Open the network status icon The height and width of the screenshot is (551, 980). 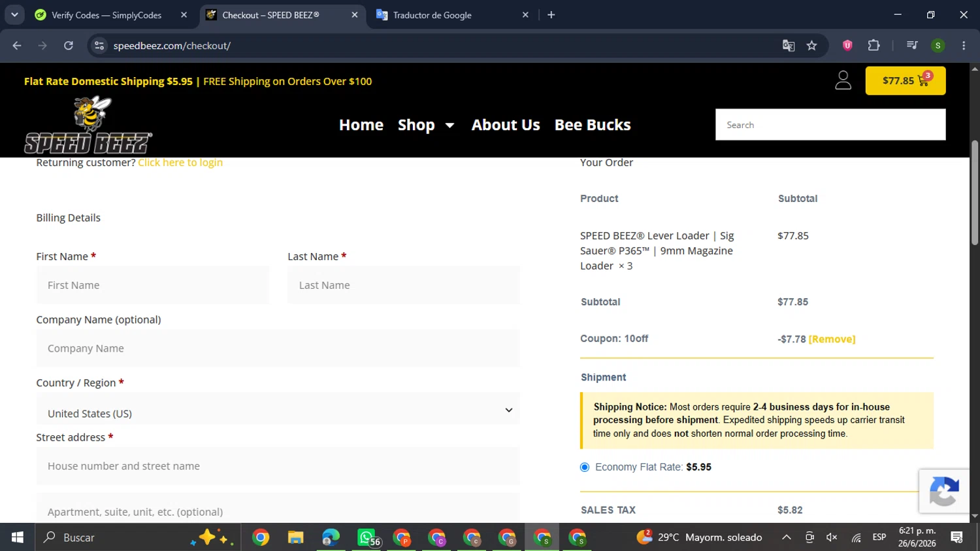[x=856, y=537]
